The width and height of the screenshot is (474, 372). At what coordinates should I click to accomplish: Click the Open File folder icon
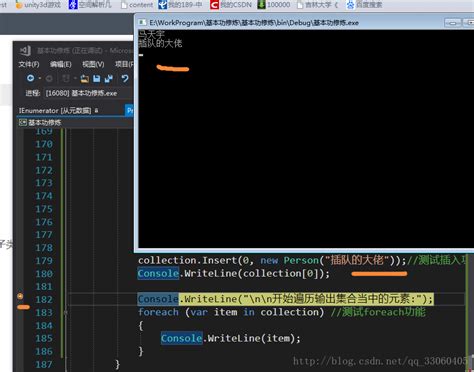pos(85,79)
